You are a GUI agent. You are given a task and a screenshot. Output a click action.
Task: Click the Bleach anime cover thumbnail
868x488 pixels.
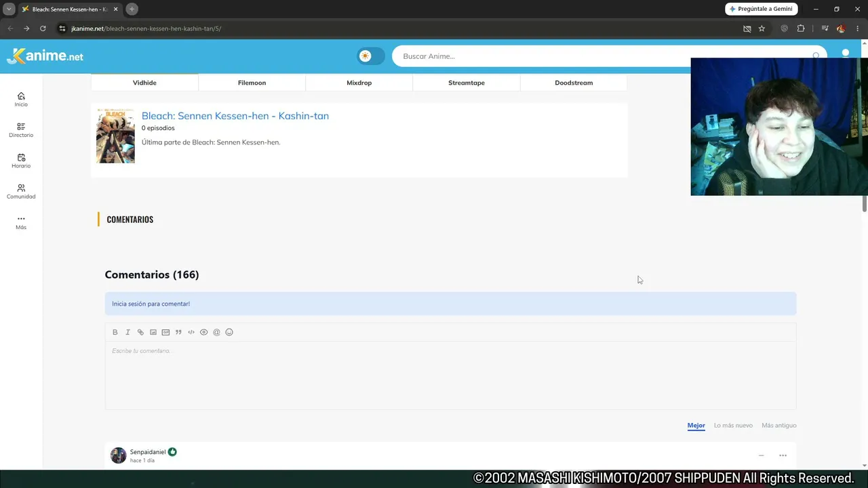pyautogui.click(x=115, y=136)
